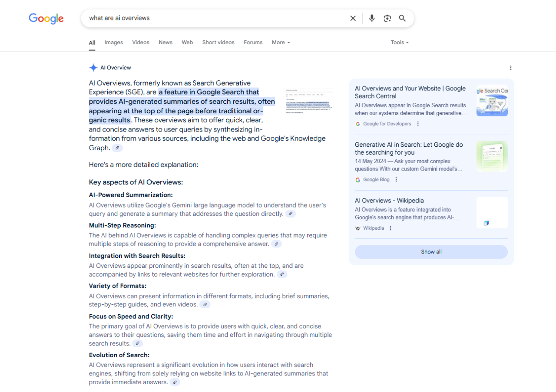The image size is (556, 392).
Task: Open source link for Variety of Formats
Action: 205,305
